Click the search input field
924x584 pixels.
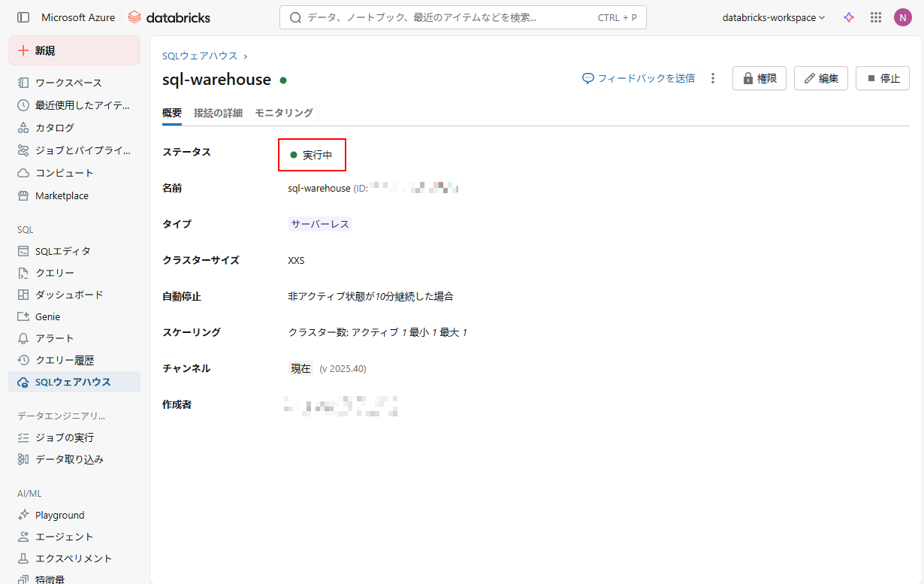pyautogui.click(x=451, y=17)
